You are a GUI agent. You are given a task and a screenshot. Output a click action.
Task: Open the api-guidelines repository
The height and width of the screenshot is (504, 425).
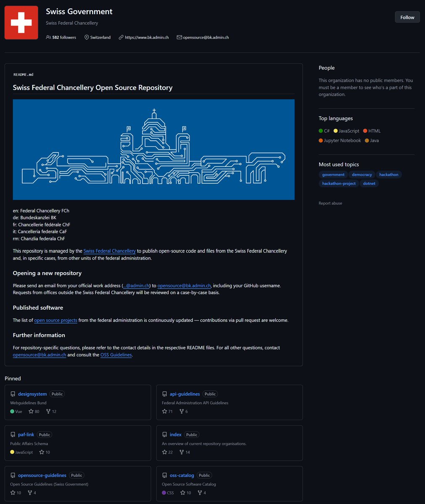coord(185,394)
